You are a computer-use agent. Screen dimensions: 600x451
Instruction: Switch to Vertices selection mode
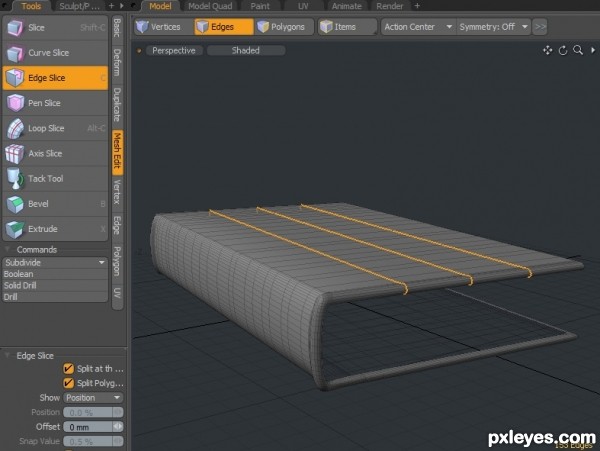pos(163,27)
